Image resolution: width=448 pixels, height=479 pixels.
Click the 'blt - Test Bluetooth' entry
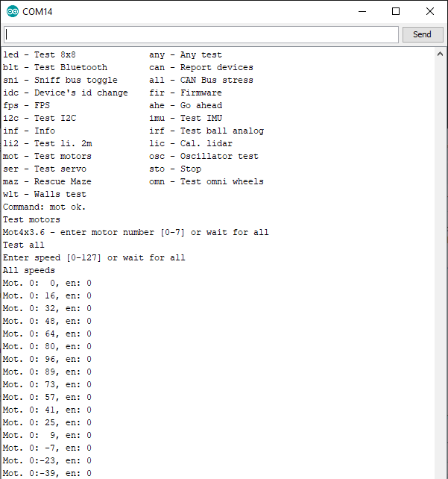(55, 67)
